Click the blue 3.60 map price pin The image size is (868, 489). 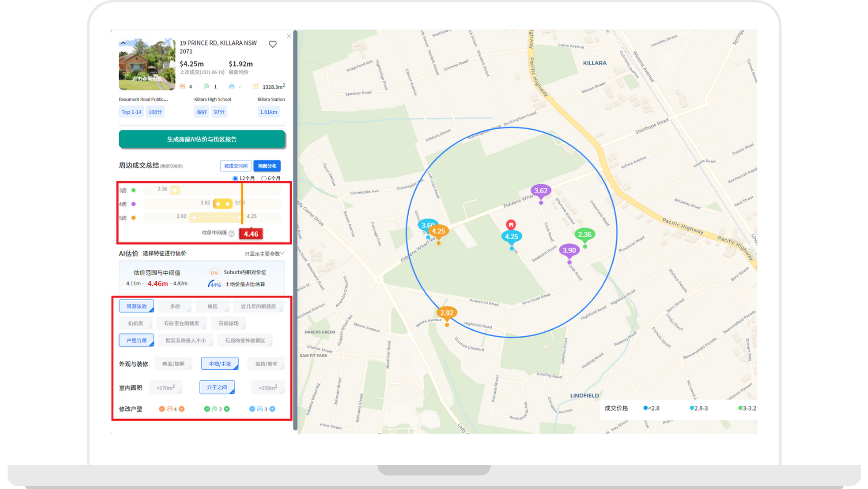[426, 225]
